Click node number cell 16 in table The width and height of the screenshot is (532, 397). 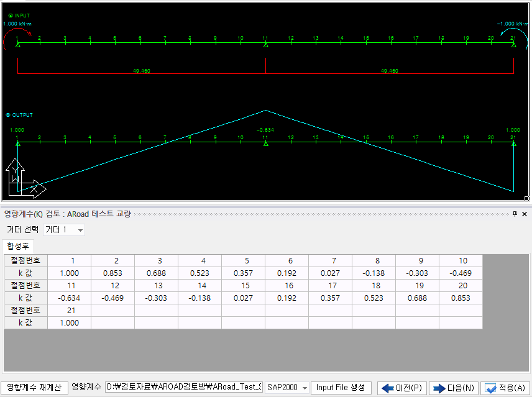[x=287, y=285]
